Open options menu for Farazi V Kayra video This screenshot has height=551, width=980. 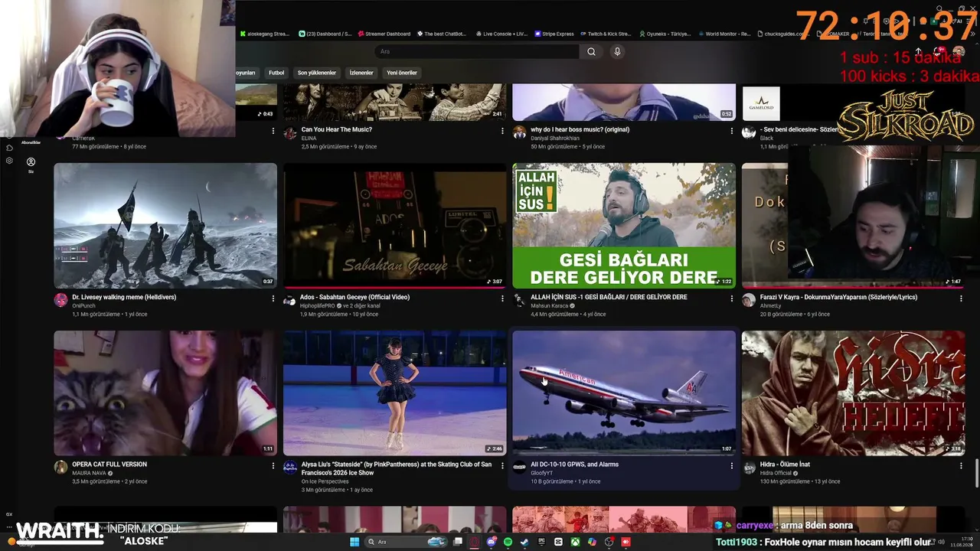tap(961, 298)
